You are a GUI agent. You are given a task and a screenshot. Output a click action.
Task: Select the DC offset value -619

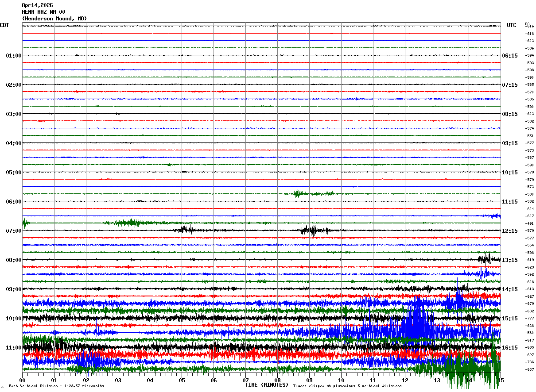pyautogui.click(x=529, y=260)
